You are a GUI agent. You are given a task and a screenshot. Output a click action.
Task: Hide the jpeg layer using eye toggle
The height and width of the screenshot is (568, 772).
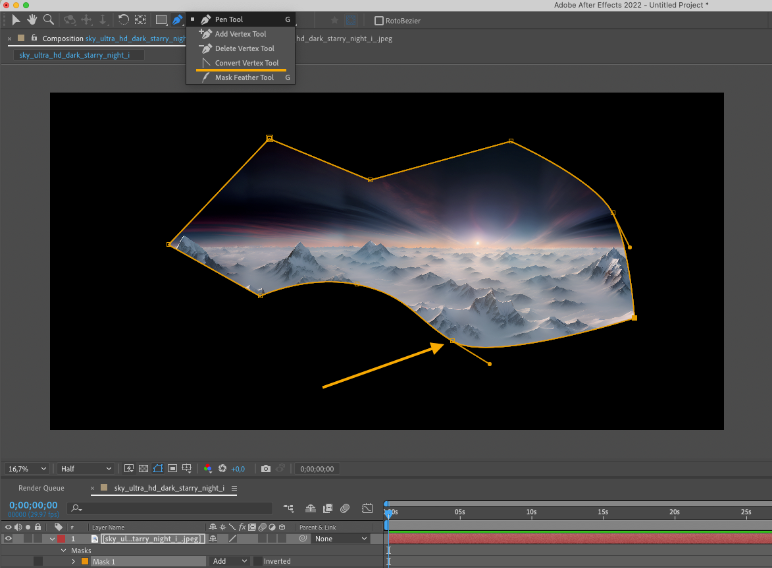[x=9, y=538]
